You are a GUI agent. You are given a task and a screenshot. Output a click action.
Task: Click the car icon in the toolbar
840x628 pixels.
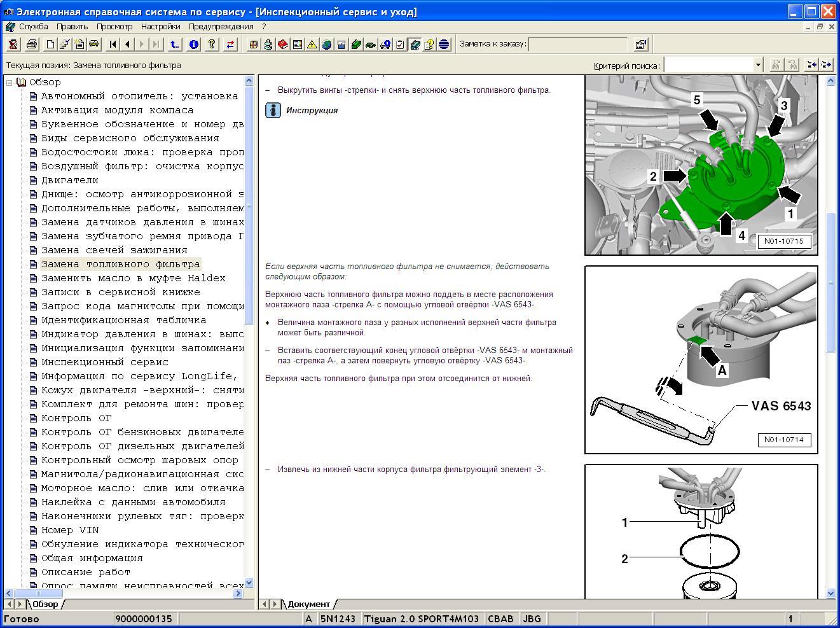point(93,45)
